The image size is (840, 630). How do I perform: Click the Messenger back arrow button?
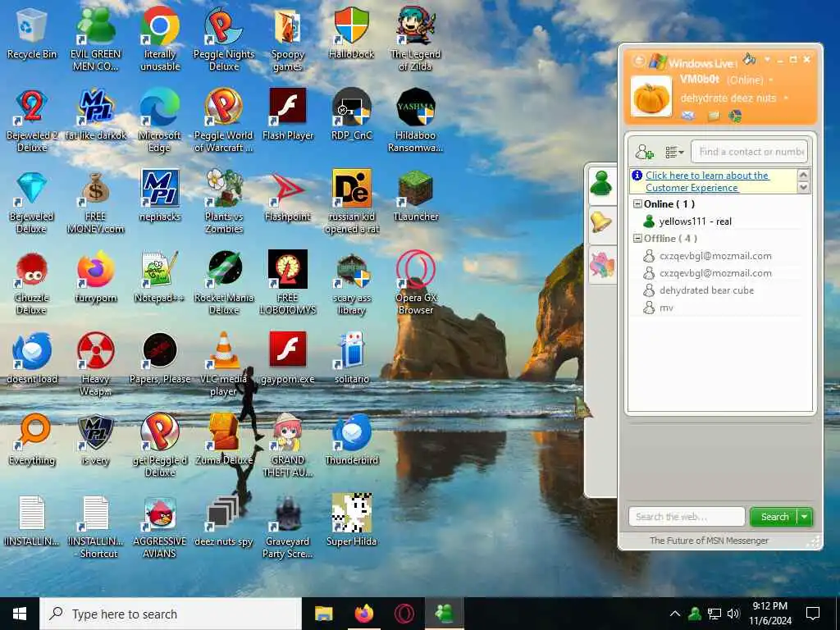click(638, 61)
